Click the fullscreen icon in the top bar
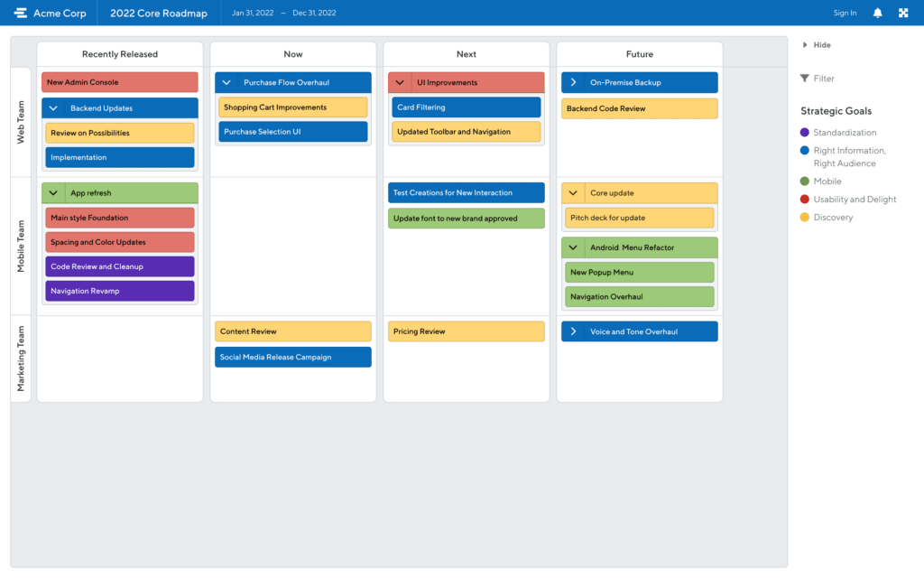Viewport: 924px width, 578px height. [902, 13]
